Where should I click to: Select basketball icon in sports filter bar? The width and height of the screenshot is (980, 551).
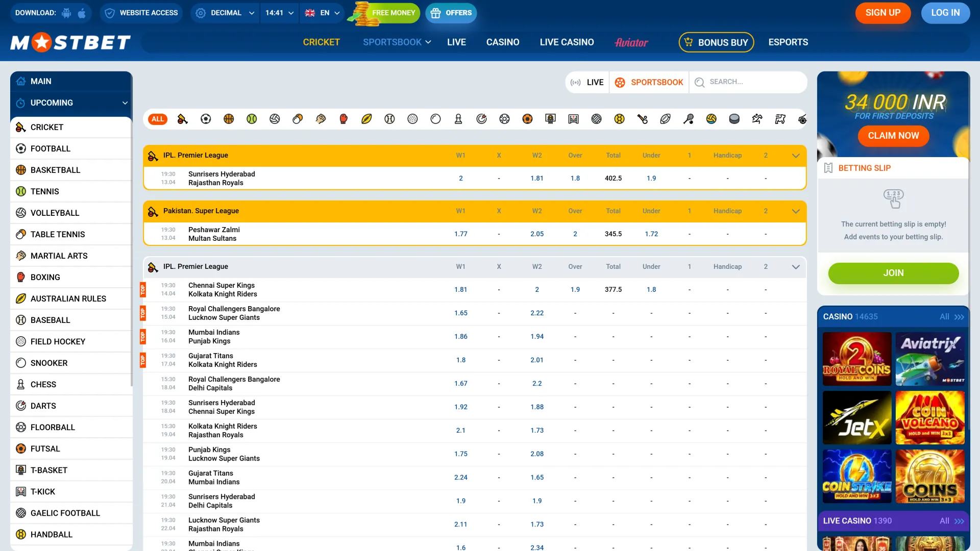point(229,119)
